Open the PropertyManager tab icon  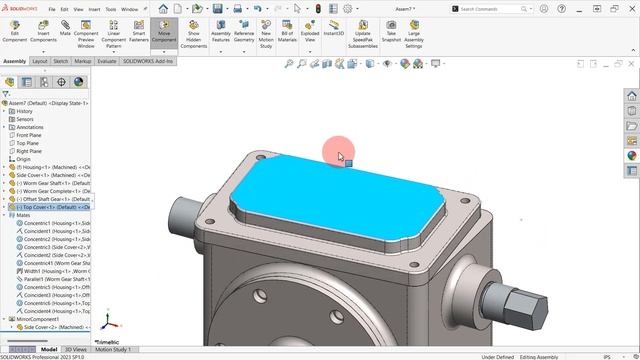point(27,82)
